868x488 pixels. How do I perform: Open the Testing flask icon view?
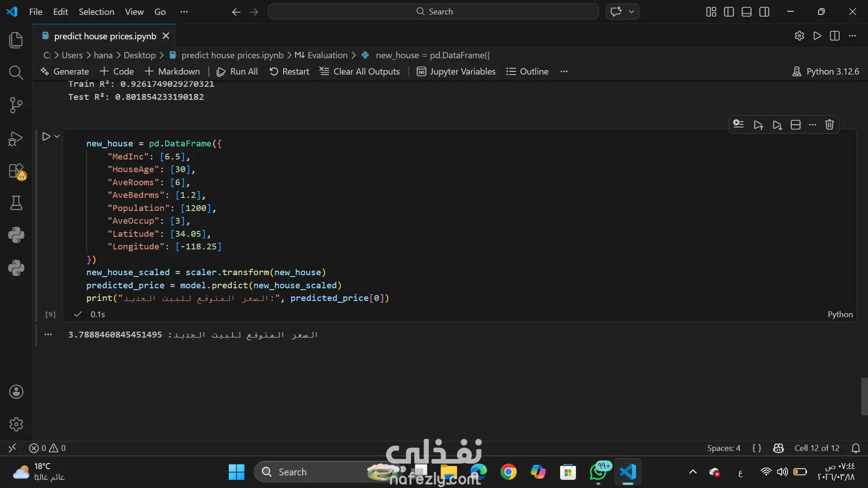(16, 203)
